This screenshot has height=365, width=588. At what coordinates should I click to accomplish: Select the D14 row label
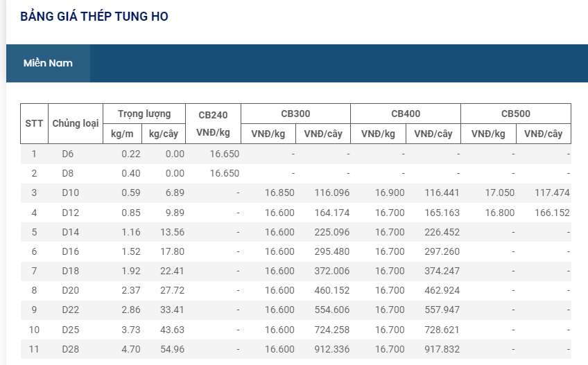(71, 232)
